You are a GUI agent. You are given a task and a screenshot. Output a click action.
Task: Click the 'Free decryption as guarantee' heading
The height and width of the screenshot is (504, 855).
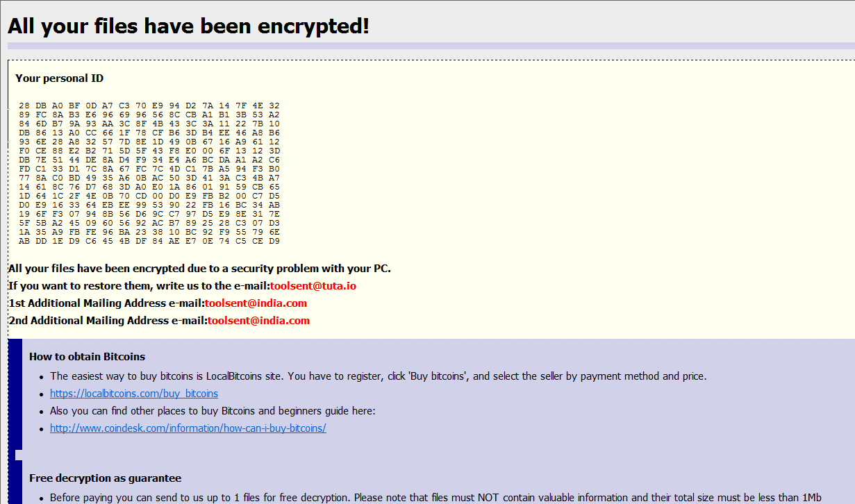click(x=105, y=478)
